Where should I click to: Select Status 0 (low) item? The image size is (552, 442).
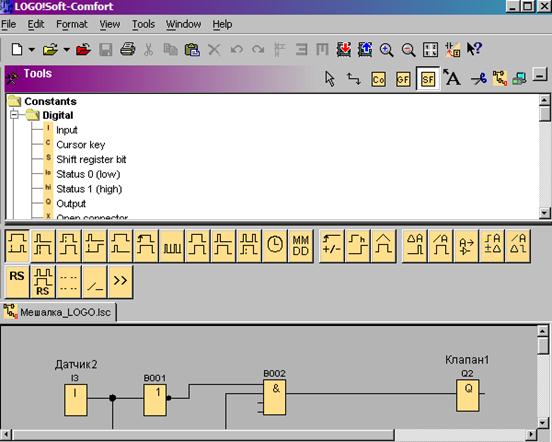click(x=88, y=175)
